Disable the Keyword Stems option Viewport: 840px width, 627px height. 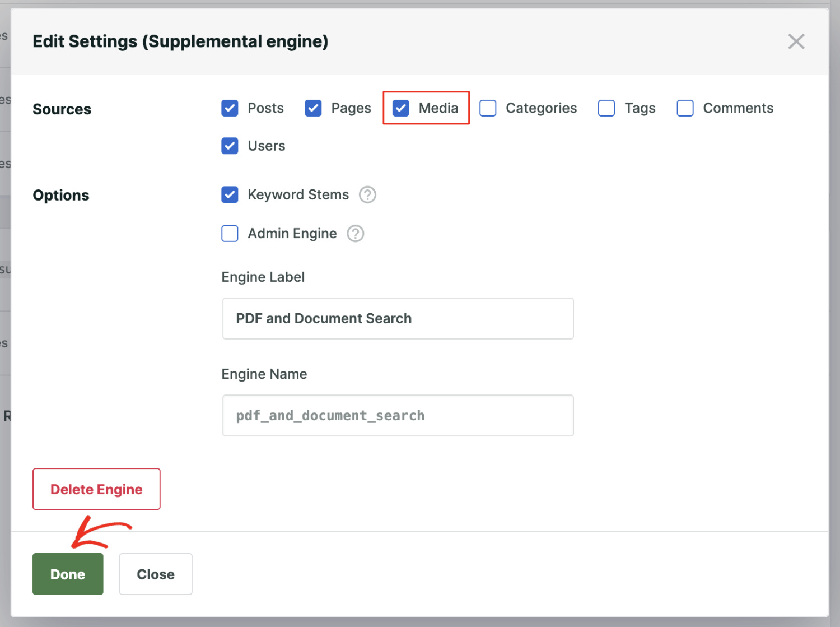tap(230, 194)
